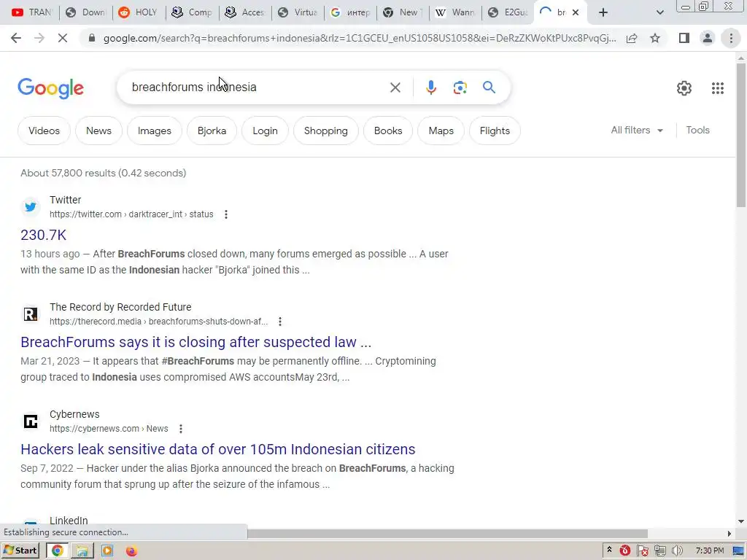This screenshot has height=560, width=747.
Task: Click the 7:30 PM clock in tray
Action: 709,551
